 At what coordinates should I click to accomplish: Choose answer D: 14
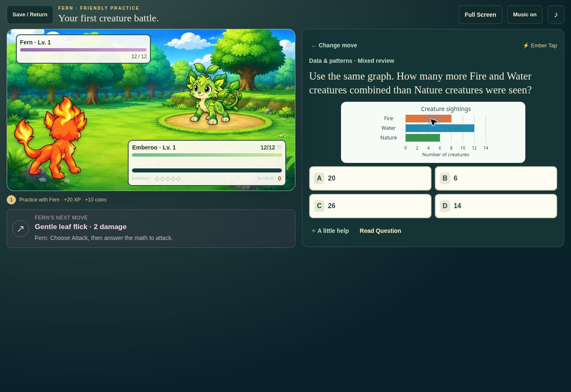[496, 206]
